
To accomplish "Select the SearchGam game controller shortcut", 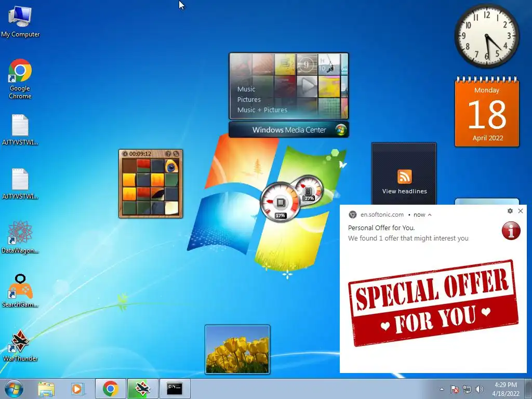I will 20,291.
